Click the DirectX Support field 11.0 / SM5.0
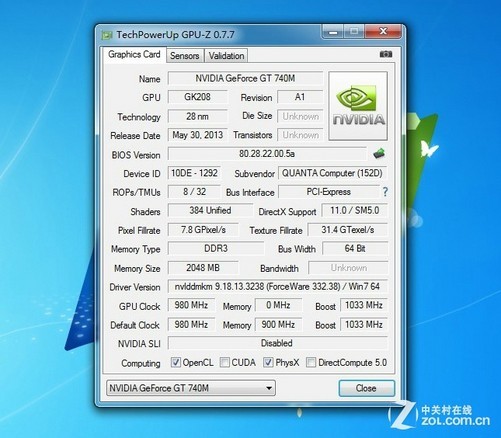 (354, 210)
